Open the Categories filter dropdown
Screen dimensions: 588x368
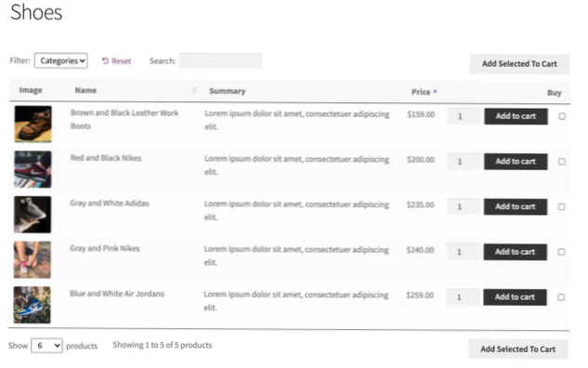(61, 60)
